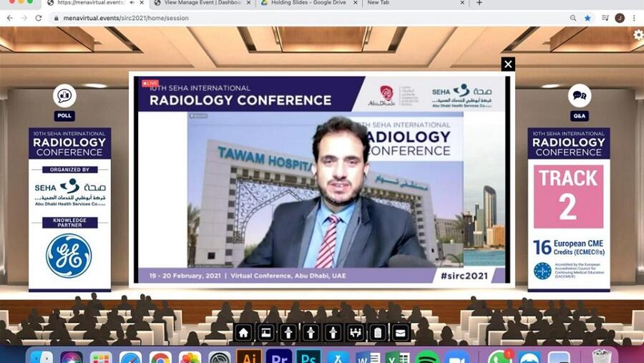This screenshot has width=644, height=363.
Task: Open a new browser tab with plus
Action: coord(479,3)
